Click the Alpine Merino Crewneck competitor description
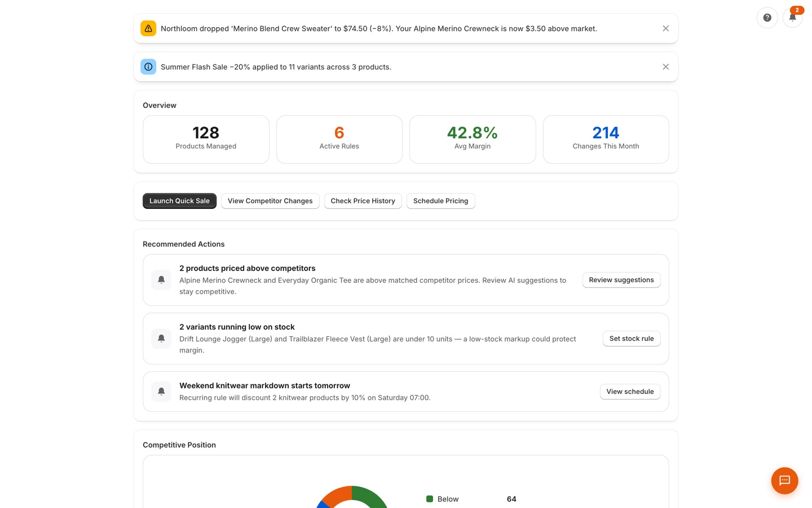The height and width of the screenshot is (508, 812). (x=373, y=286)
